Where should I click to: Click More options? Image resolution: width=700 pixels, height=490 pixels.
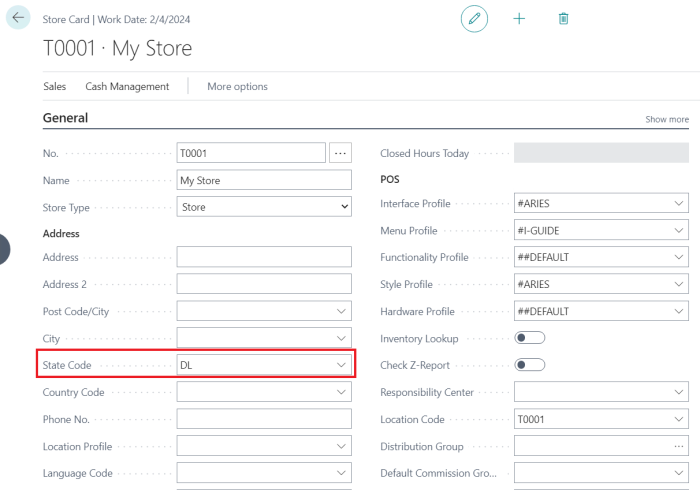[237, 87]
